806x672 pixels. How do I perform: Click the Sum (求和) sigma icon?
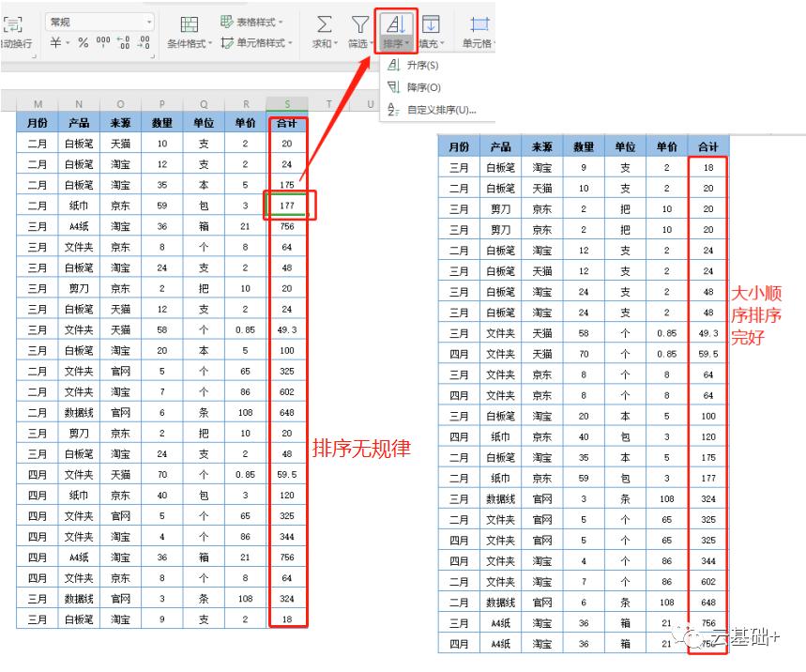click(x=324, y=25)
